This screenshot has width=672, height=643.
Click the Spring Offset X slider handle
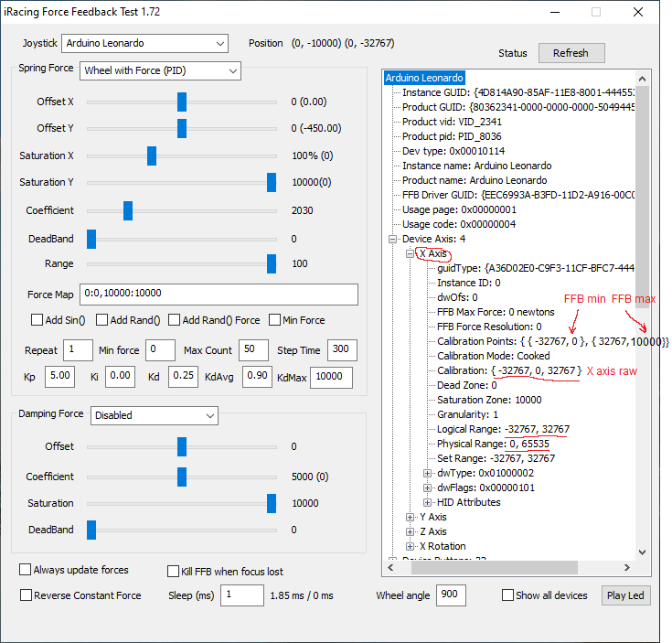182,102
